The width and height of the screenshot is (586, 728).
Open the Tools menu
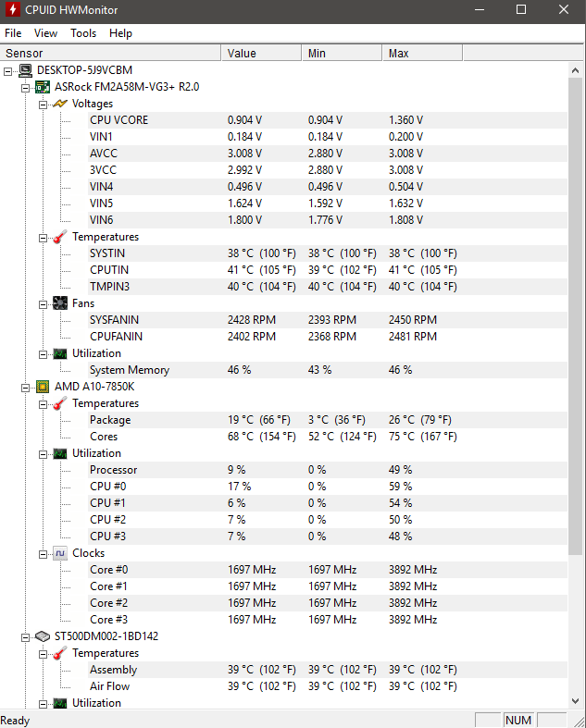pyautogui.click(x=83, y=33)
